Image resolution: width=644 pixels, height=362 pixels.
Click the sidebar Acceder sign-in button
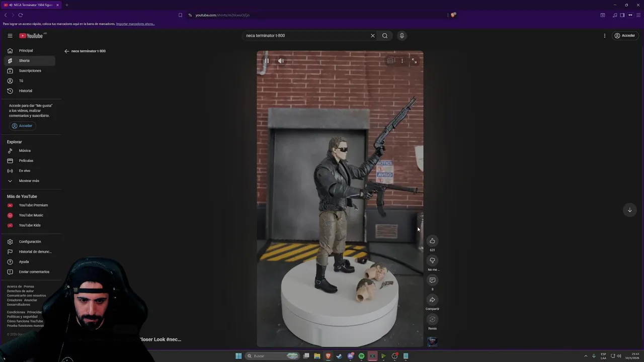pyautogui.click(x=22, y=126)
